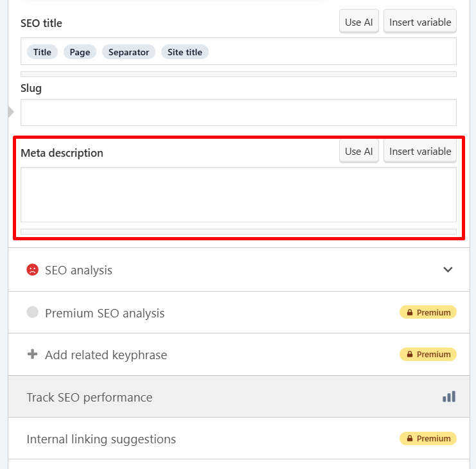476x469 pixels.
Task: Click the gray circle beside Premium SEO analysis
Action: tap(33, 313)
